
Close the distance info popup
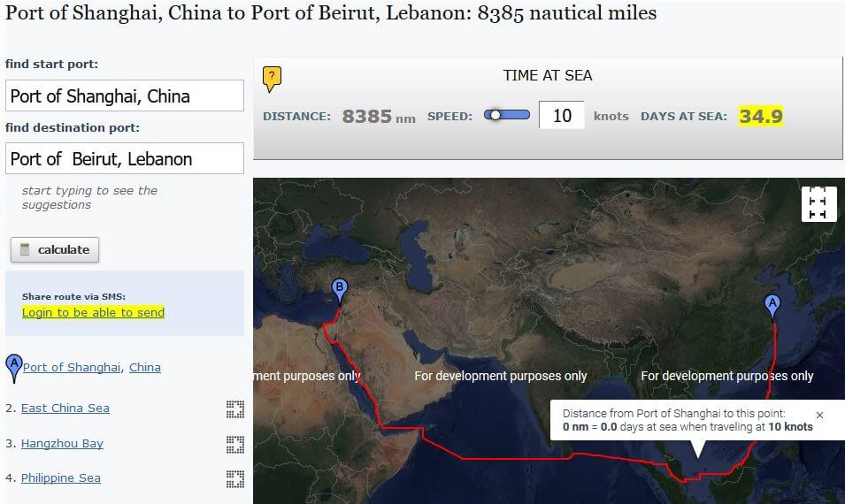click(x=819, y=416)
